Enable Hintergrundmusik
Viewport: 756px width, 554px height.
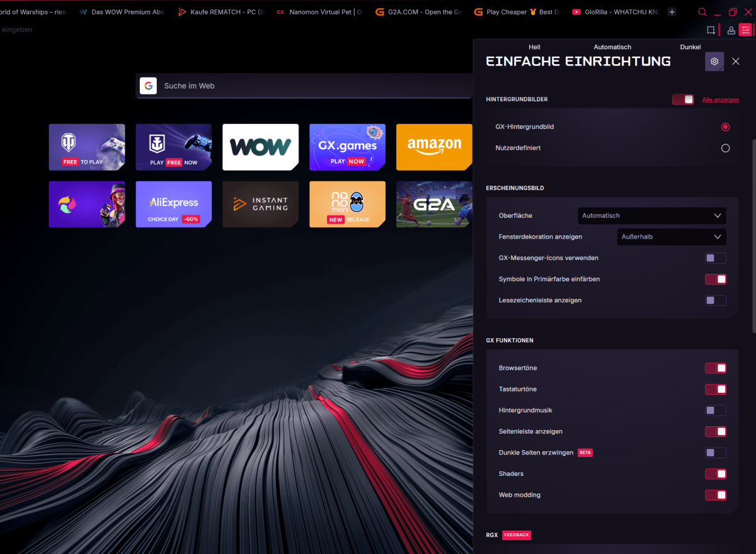716,410
